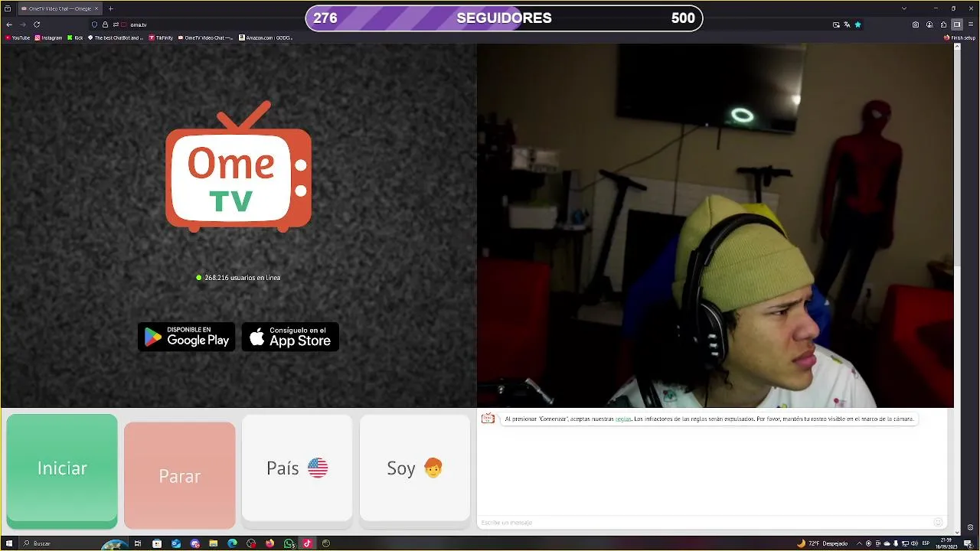The image size is (980, 551).
Task: View site security lock info
Action: coord(105,24)
